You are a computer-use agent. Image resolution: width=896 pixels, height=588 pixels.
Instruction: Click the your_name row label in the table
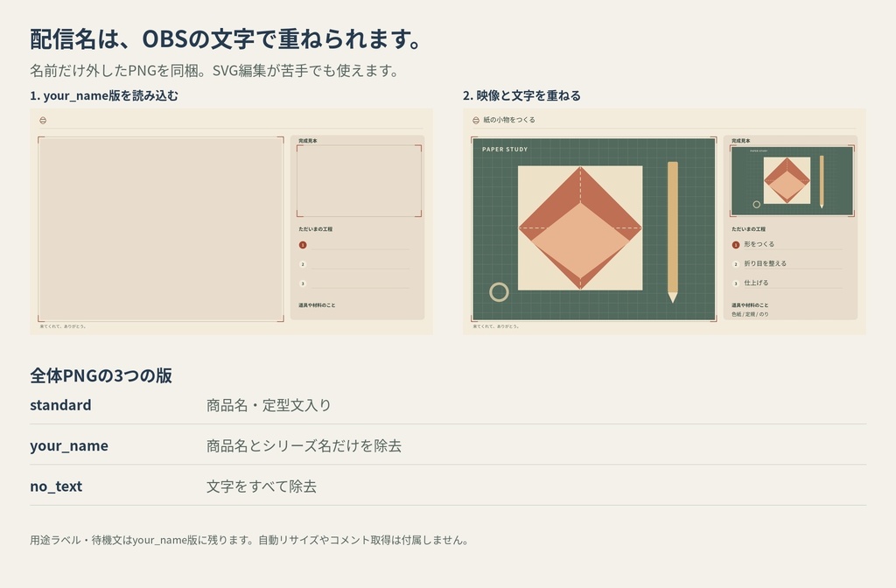pyautogui.click(x=68, y=445)
